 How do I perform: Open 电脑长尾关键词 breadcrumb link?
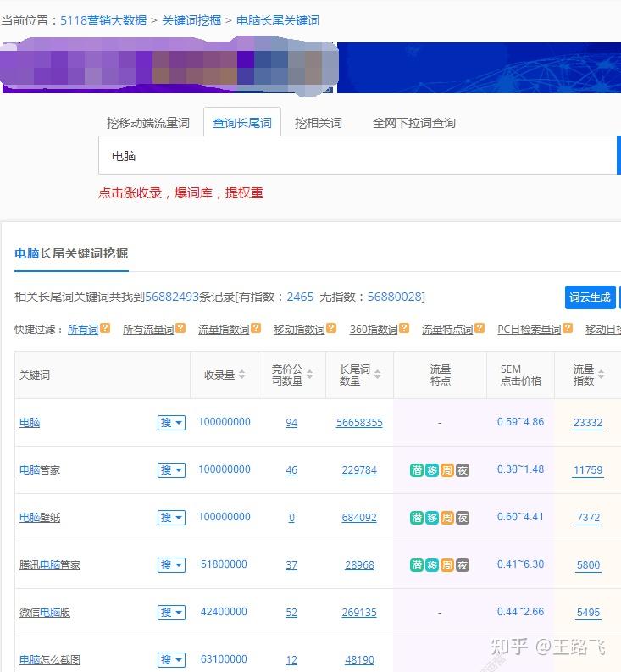(x=278, y=20)
